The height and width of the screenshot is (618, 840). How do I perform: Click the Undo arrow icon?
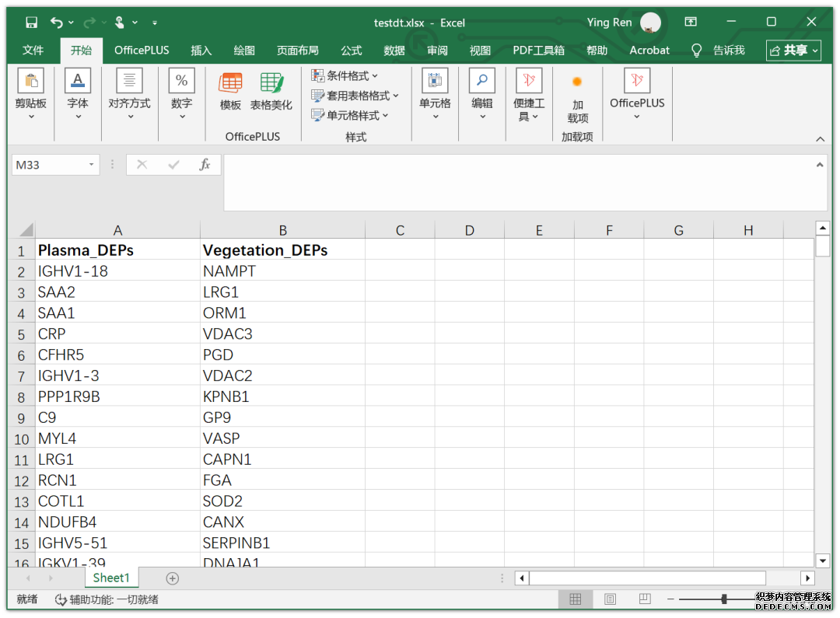[x=57, y=23]
